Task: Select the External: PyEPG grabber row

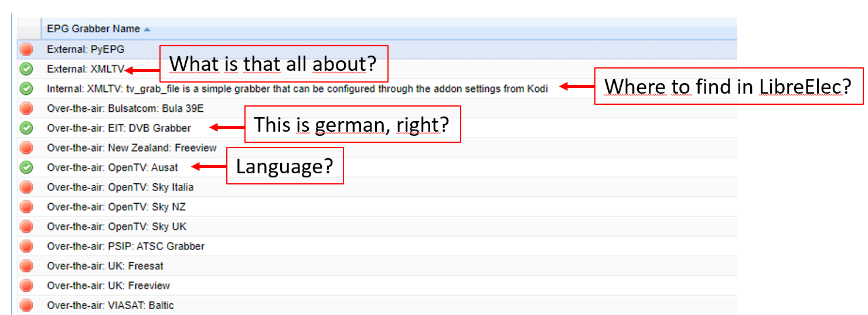Action: coord(86,50)
